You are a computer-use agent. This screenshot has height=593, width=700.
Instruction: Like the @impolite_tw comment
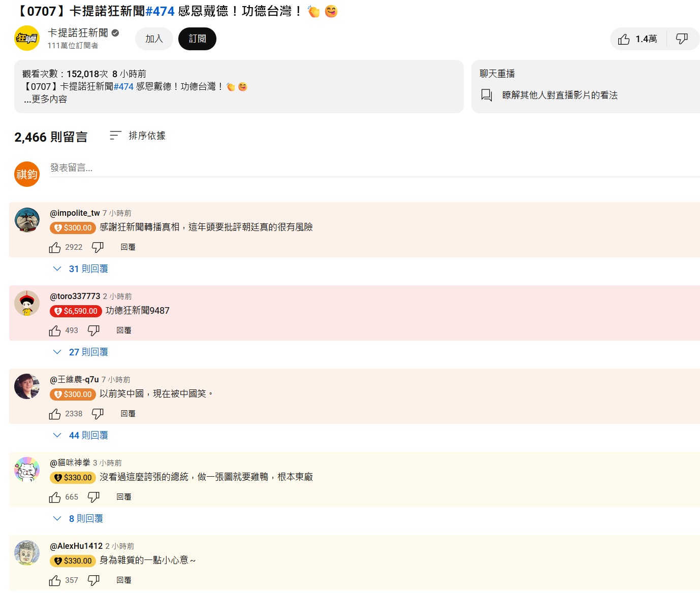click(55, 247)
